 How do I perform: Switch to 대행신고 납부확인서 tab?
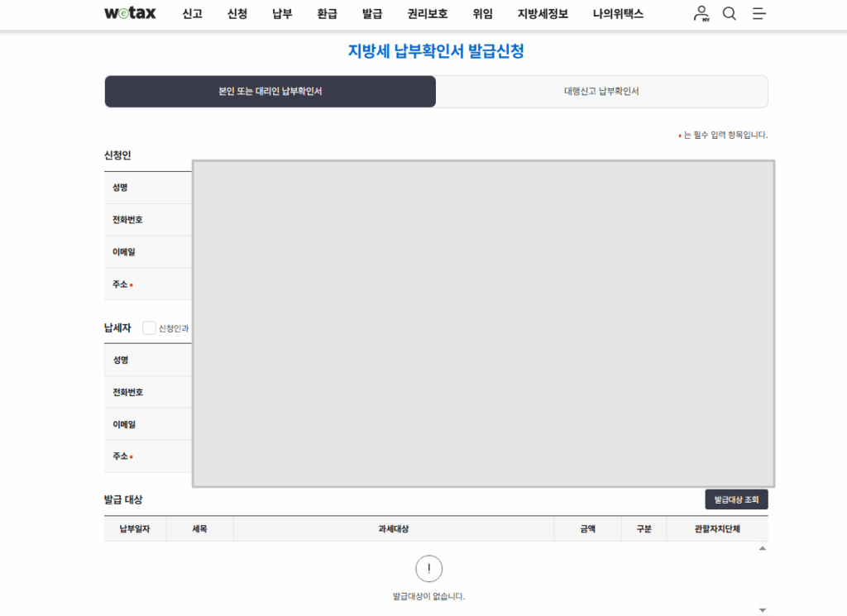602,91
